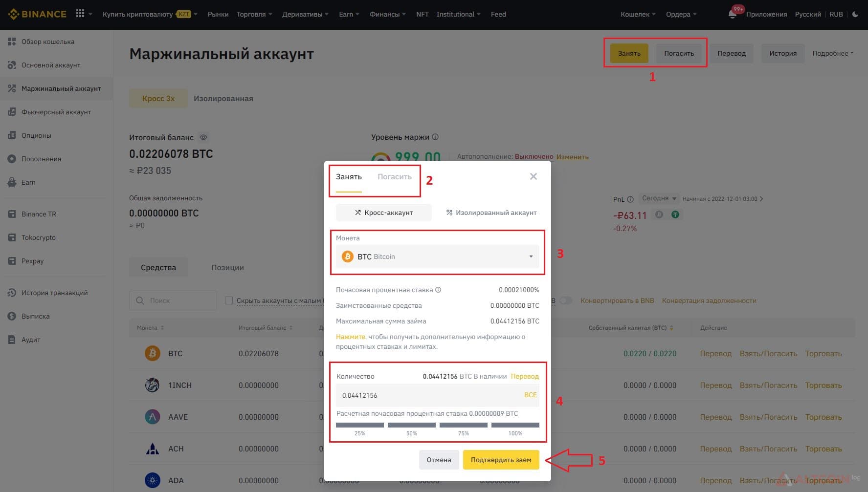Viewport: 868px width, 492px height.
Task: Click the Изменить auto top-up link
Action: pos(572,157)
